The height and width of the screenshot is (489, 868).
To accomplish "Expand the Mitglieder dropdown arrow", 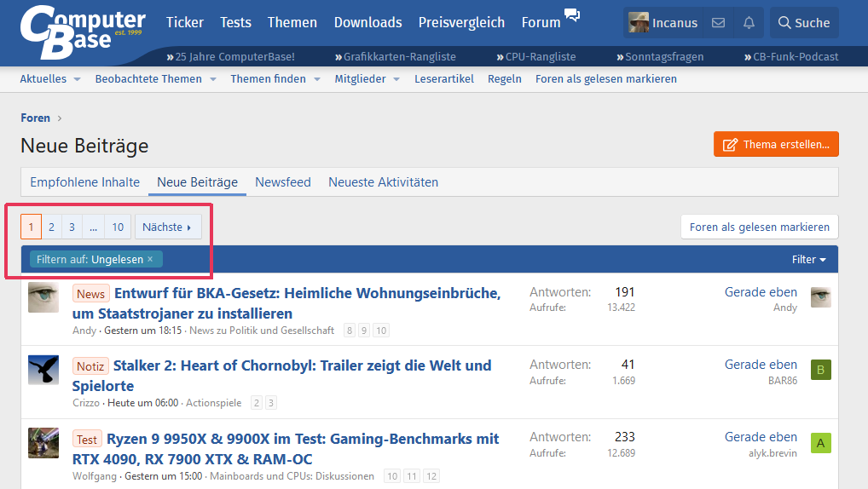I will click(x=396, y=80).
